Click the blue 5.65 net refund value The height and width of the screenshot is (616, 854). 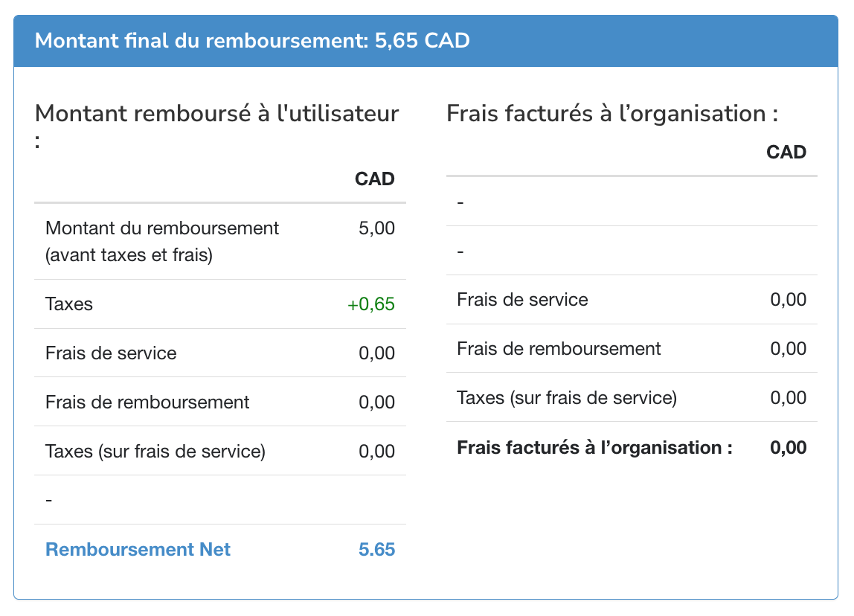(376, 550)
